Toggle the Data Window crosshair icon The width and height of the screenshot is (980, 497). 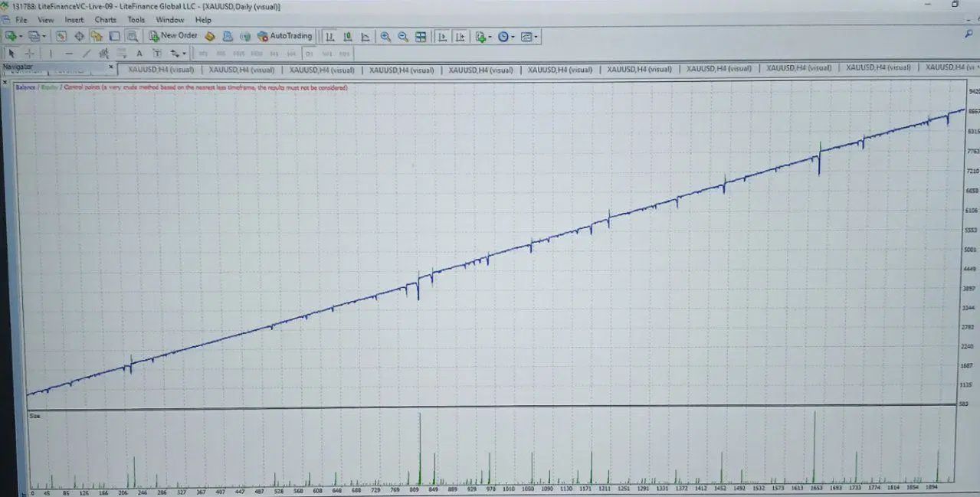click(x=79, y=36)
